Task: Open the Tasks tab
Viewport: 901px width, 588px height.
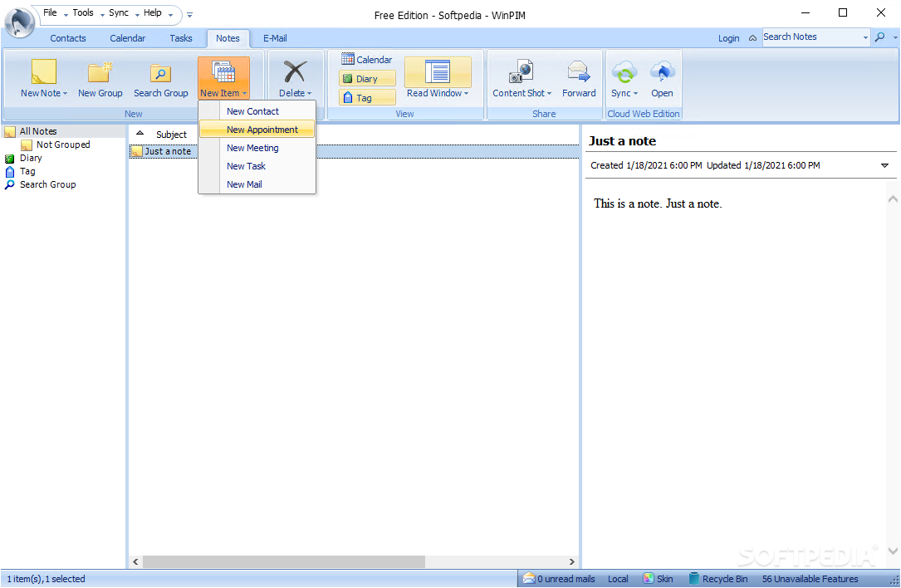Action: click(181, 38)
